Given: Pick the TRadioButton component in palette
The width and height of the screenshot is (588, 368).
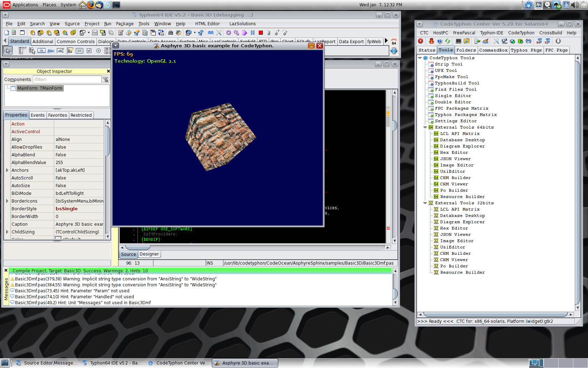Looking at the screenshot, I should pyautogui.click(x=98, y=51).
